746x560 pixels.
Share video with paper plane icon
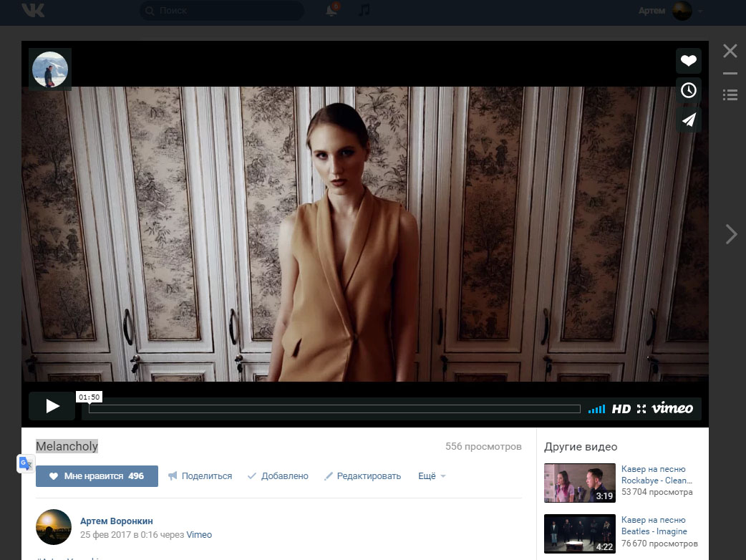click(x=689, y=120)
